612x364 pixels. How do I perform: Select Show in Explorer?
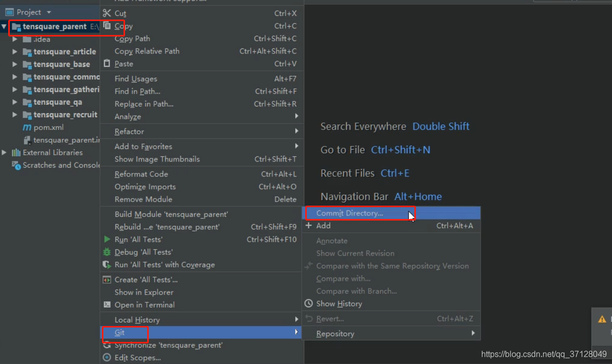[x=201, y=292]
